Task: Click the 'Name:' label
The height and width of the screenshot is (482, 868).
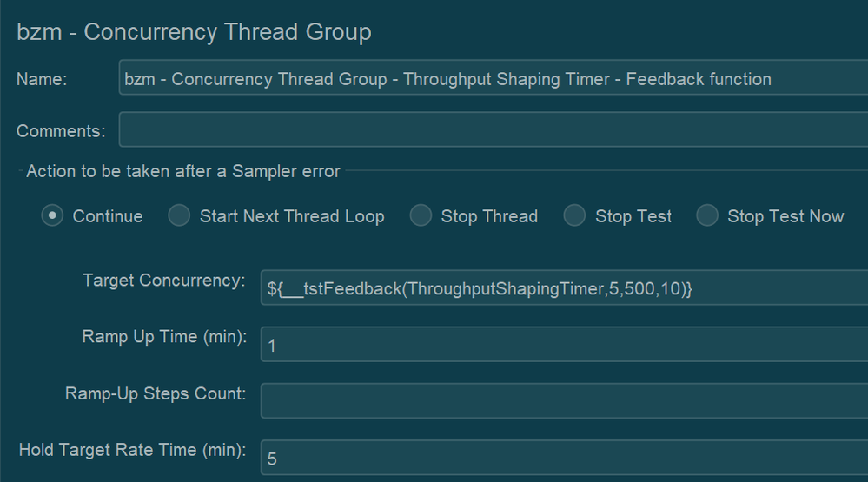Action: click(x=42, y=79)
